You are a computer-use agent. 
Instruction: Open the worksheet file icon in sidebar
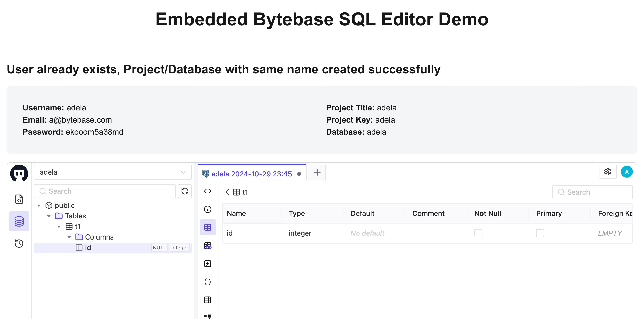19,199
